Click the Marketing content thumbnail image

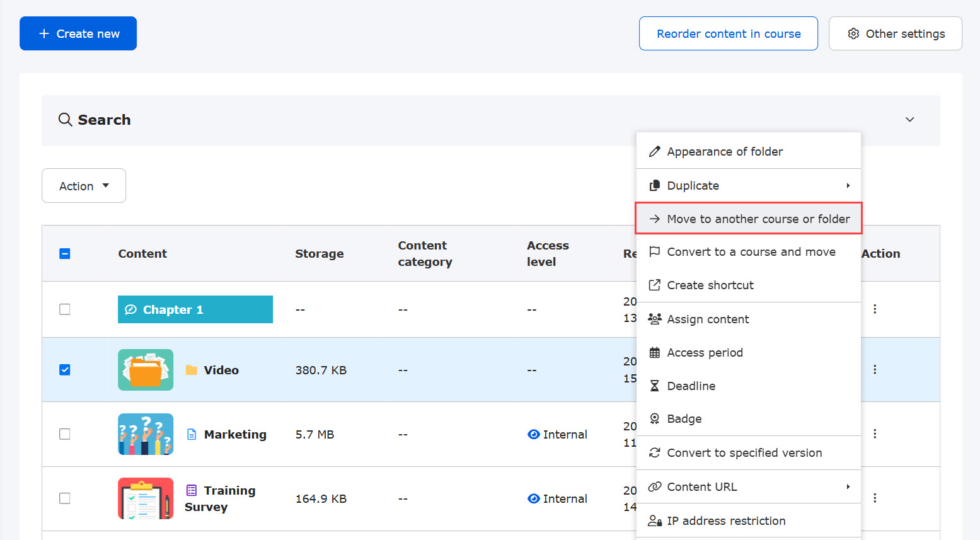pos(146,434)
